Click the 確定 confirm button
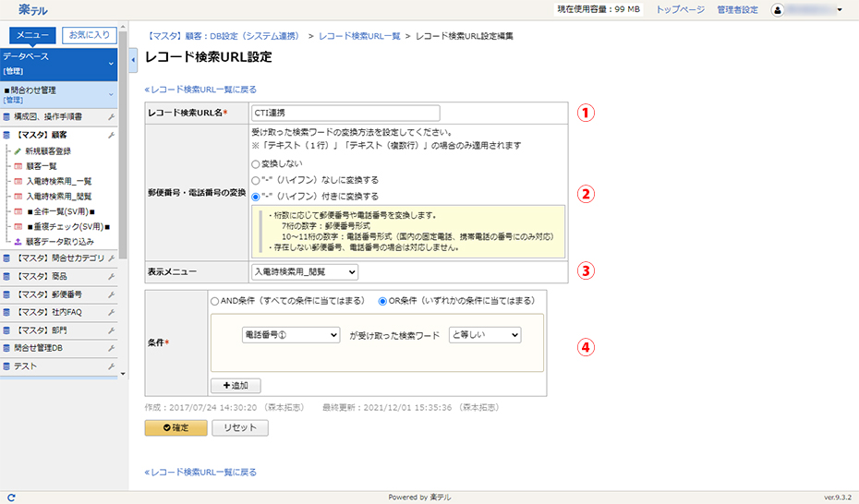 [x=175, y=428]
